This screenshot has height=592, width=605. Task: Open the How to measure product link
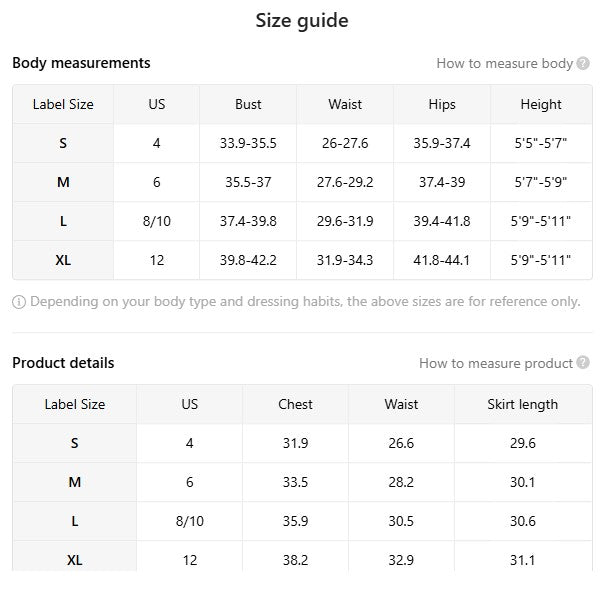[495, 363]
